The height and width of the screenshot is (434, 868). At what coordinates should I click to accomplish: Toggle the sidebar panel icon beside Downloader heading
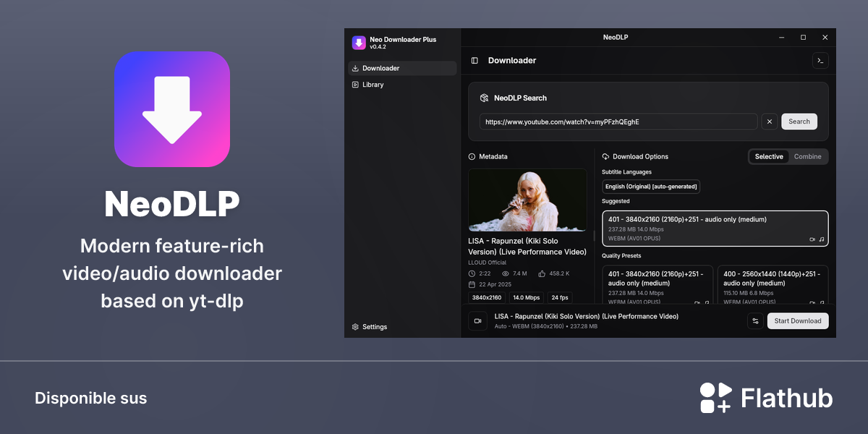pos(475,61)
